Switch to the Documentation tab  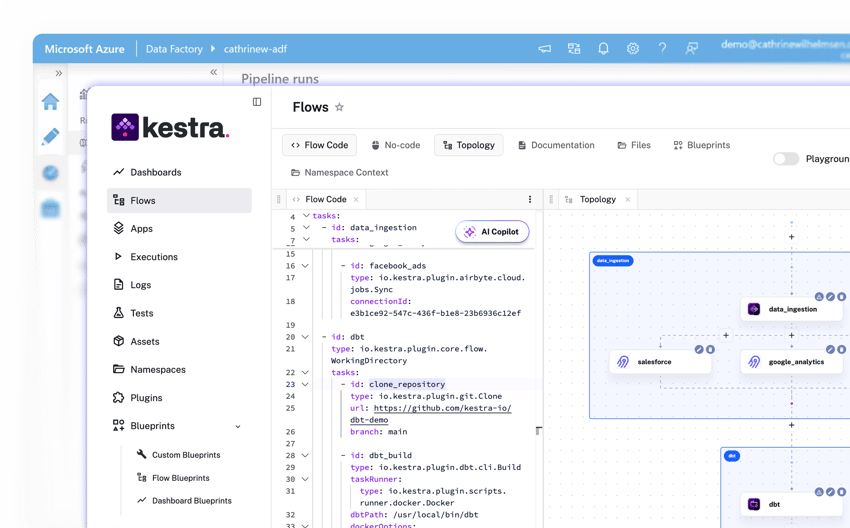(x=556, y=145)
